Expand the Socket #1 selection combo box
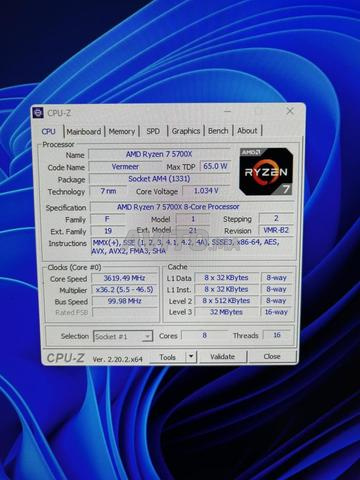The height and width of the screenshot is (480, 360). point(123,336)
